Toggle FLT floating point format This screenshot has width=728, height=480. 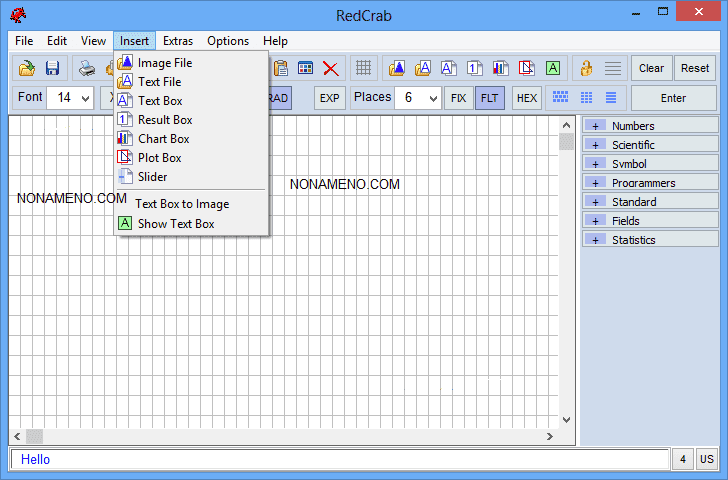[489, 98]
